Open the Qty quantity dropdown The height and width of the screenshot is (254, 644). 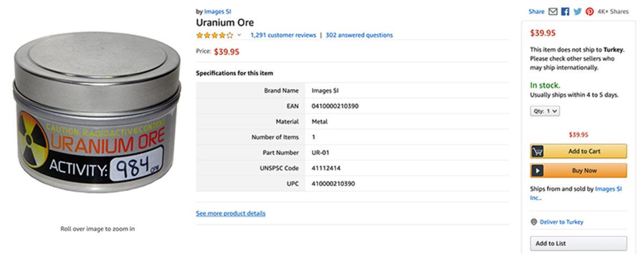click(x=545, y=111)
